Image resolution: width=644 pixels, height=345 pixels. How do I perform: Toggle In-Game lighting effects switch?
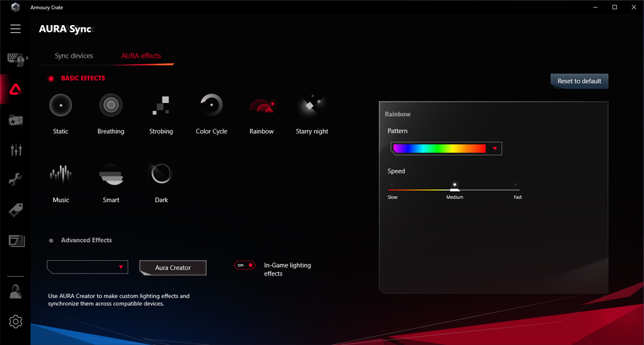pos(245,265)
